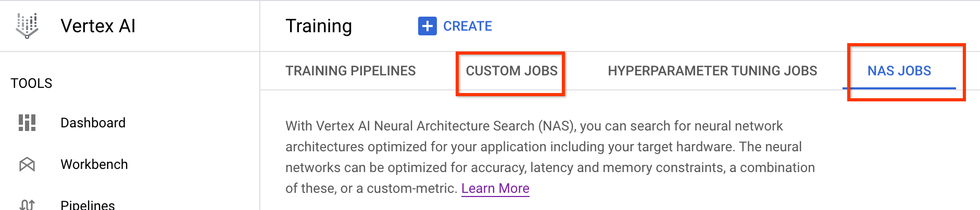This screenshot has height=210, width=980.
Task: Click the Workbench icon in sidebar
Action: (x=27, y=164)
